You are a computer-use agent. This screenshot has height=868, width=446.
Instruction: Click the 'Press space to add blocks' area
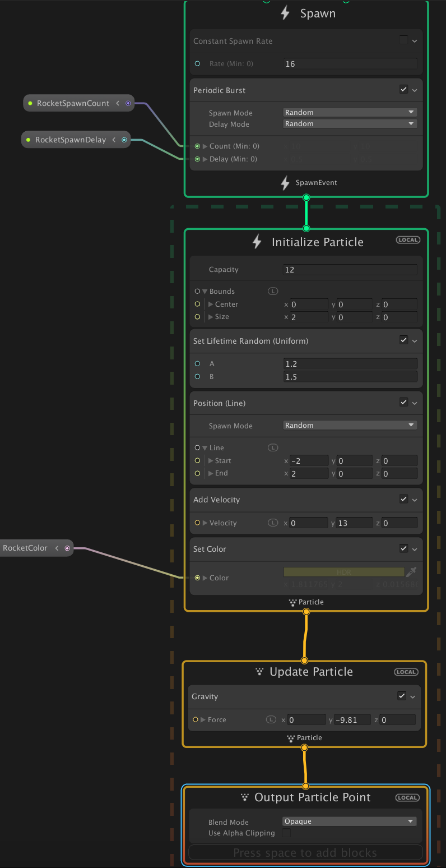point(305,853)
